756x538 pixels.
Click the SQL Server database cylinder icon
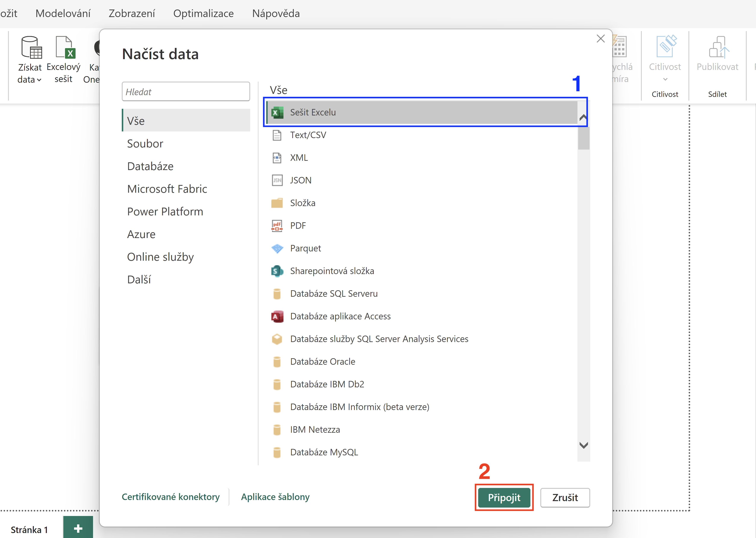coord(277,293)
